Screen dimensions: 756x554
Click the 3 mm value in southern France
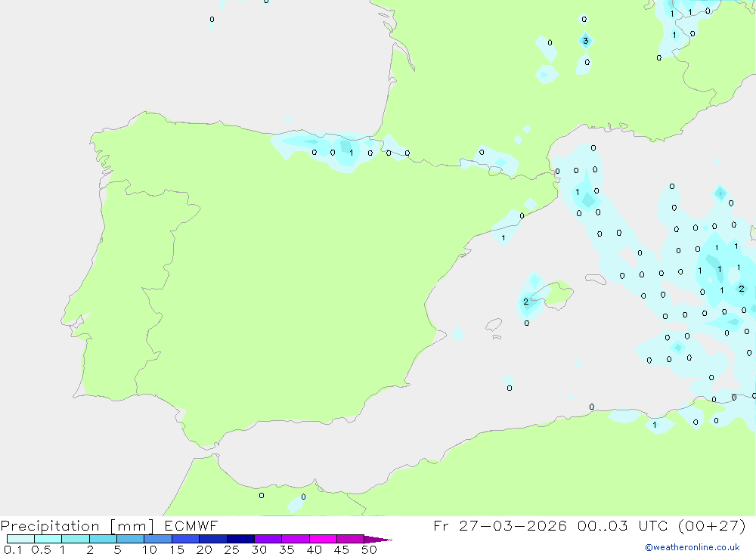(x=585, y=41)
